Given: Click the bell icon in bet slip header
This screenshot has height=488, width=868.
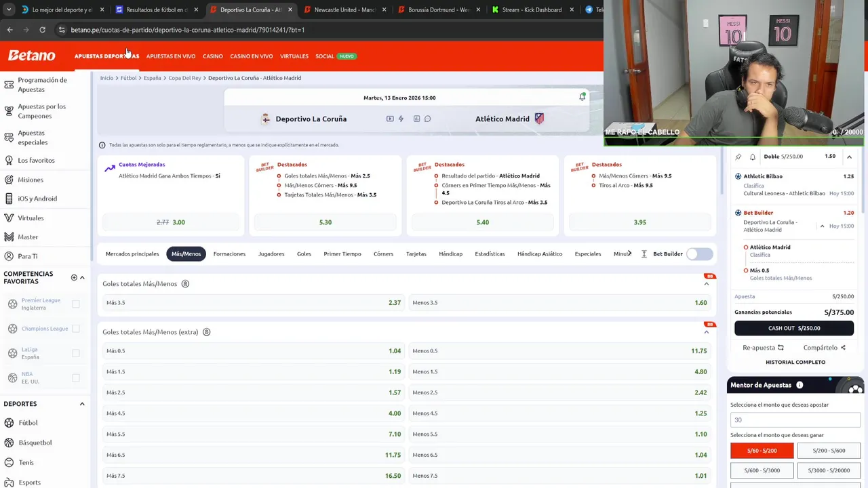Looking at the screenshot, I should (753, 157).
